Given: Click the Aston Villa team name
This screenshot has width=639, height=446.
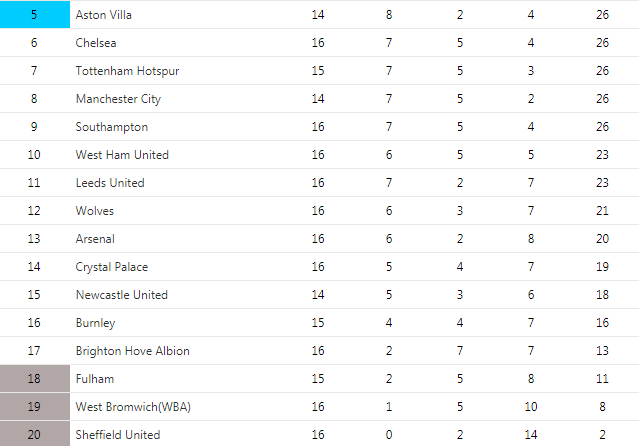Looking at the screenshot, I should pyautogui.click(x=104, y=15).
